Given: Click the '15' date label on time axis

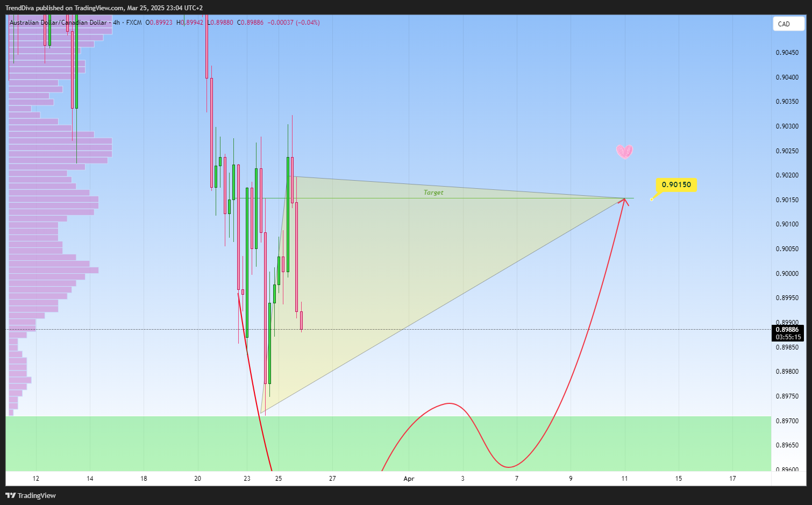Looking at the screenshot, I should (x=679, y=479).
